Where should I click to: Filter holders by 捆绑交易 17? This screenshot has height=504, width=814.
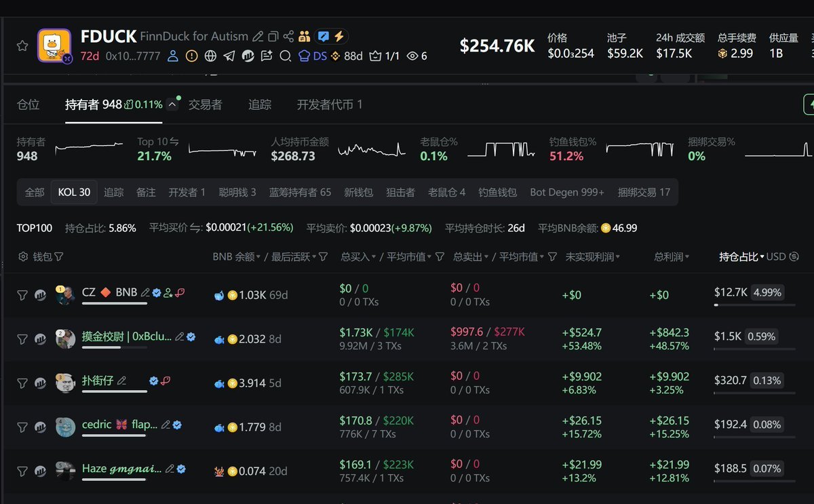pos(644,192)
